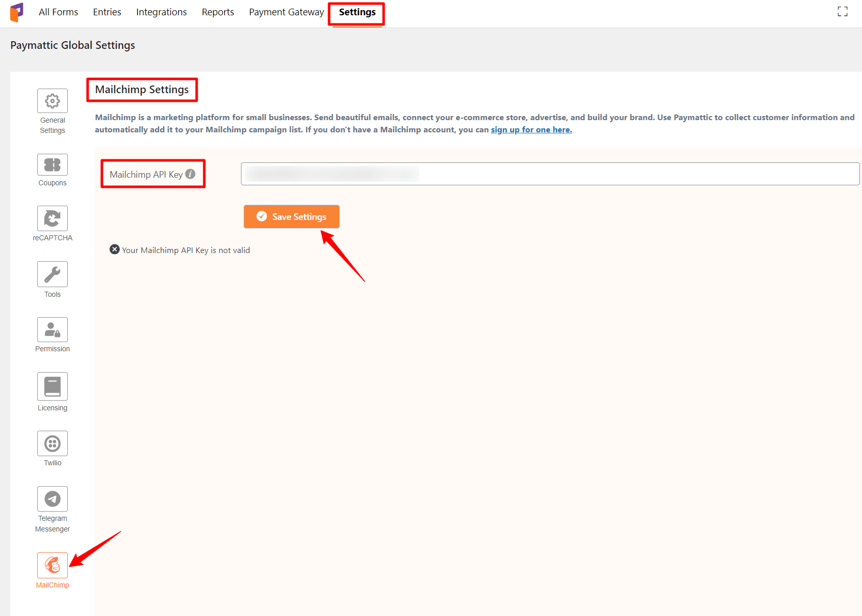The width and height of the screenshot is (862, 616).
Task: Click the Paymattic logo icon
Action: [x=17, y=12]
